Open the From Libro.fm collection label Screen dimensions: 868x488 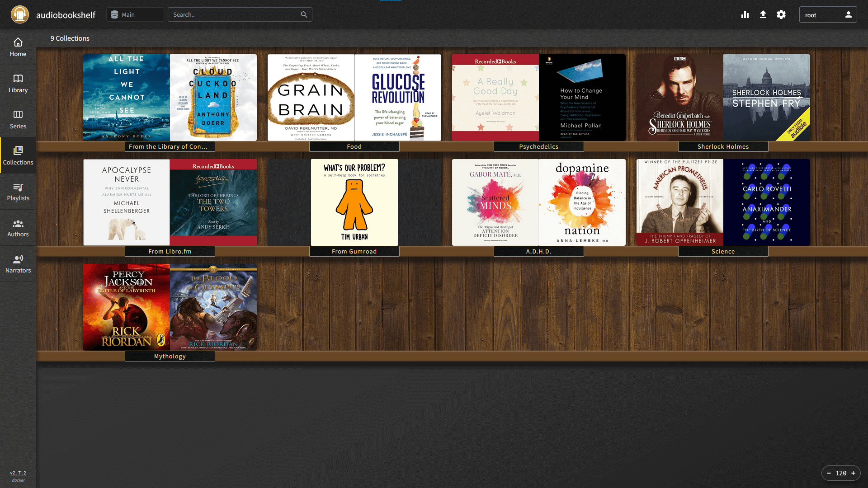click(170, 251)
